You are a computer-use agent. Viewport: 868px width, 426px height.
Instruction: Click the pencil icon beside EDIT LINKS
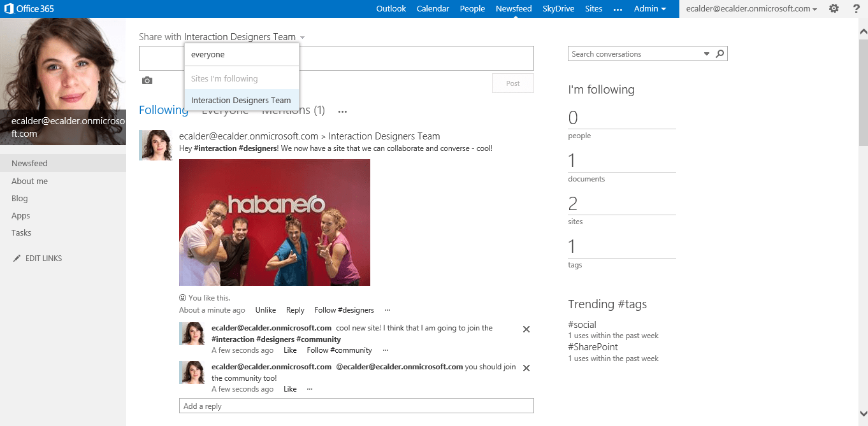point(17,259)
